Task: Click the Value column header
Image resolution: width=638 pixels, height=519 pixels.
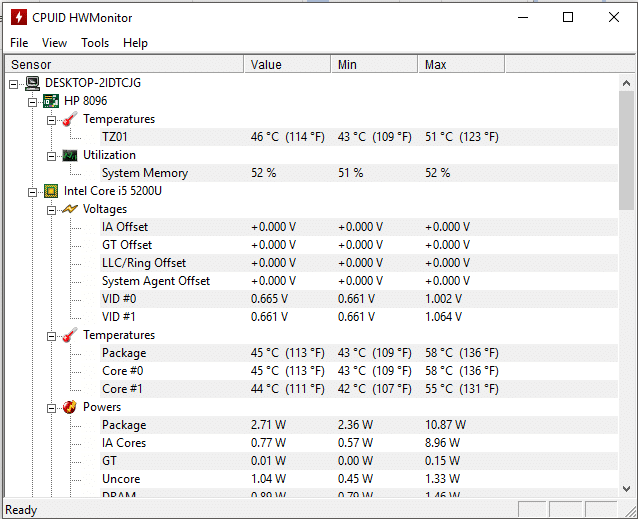Action: 287,65
